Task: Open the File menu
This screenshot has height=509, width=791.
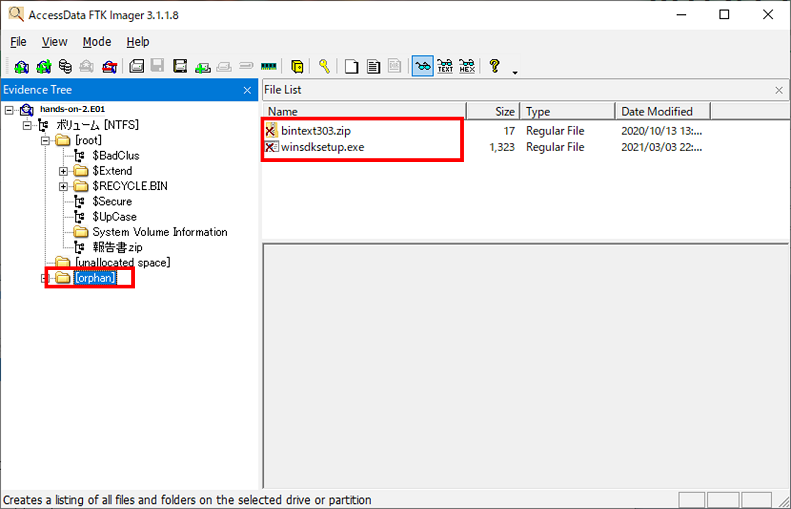Action: pyautogui.click(x=18, y=42)
